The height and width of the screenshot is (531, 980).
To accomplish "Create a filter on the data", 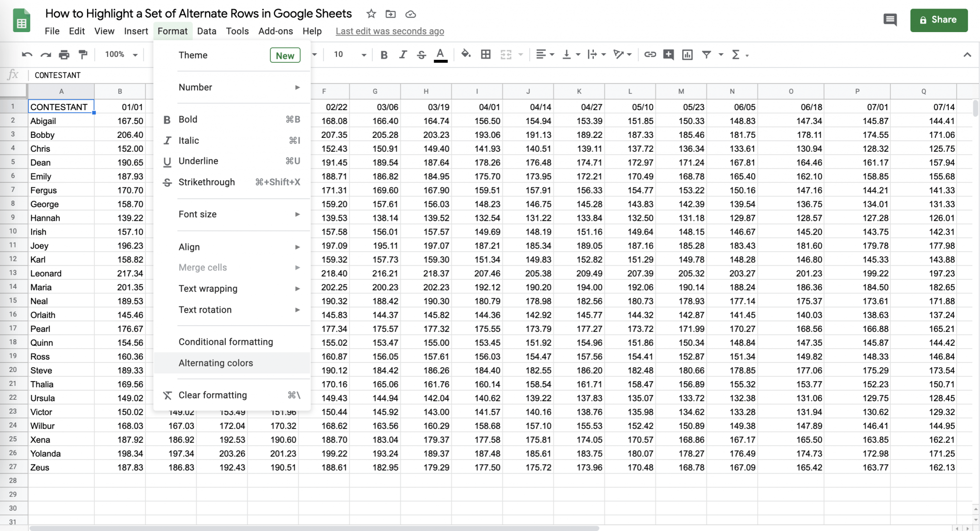I will click(707, 54).
